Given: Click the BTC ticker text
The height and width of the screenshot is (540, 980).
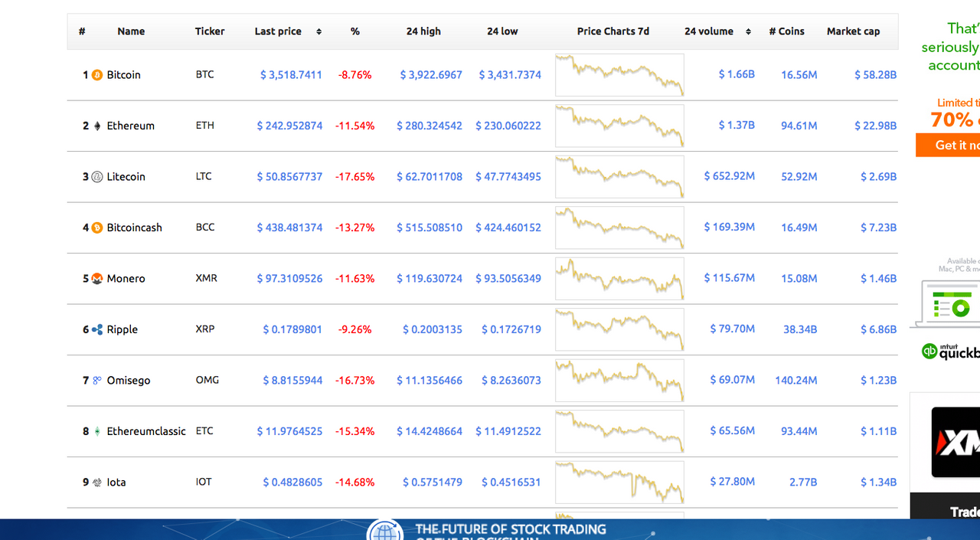Looking at the screenshot, I should point(204,75).
